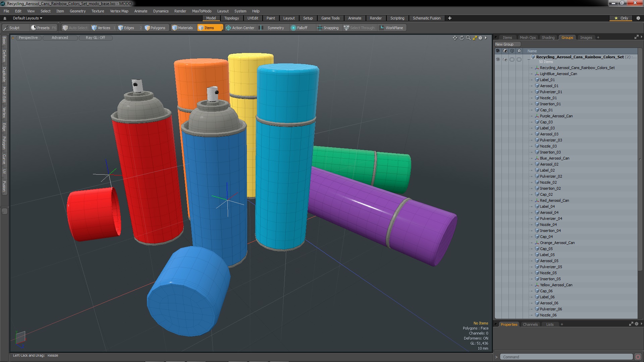Select Cap_04 item in the list
Viewport: 644px width, 362px height.
pos(546,237)
